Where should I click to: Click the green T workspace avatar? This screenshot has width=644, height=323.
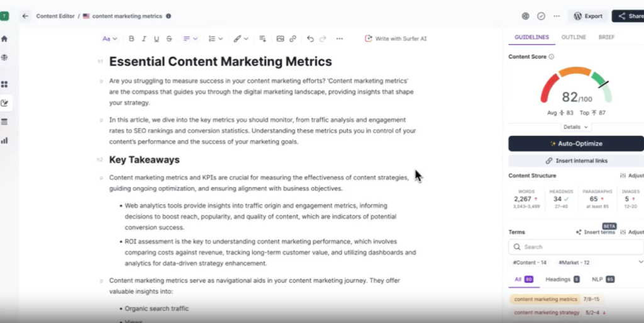tap(4, 16)
